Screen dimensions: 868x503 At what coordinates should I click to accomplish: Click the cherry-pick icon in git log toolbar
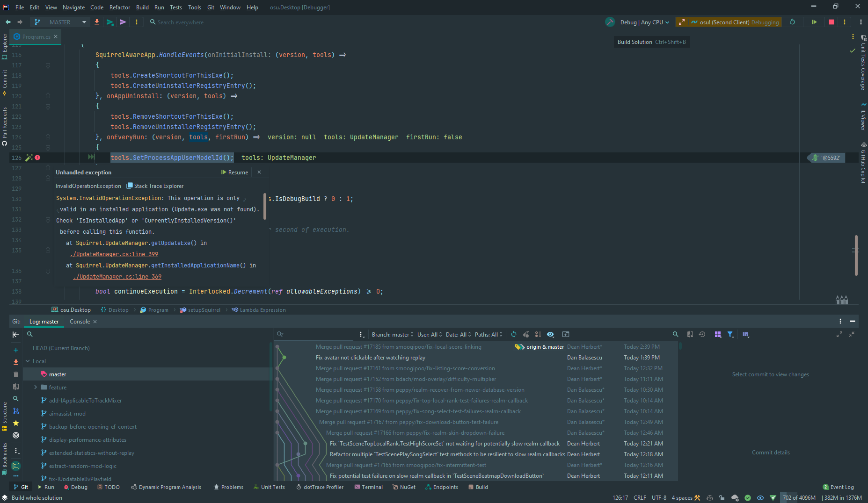click(x=526, y=334)
